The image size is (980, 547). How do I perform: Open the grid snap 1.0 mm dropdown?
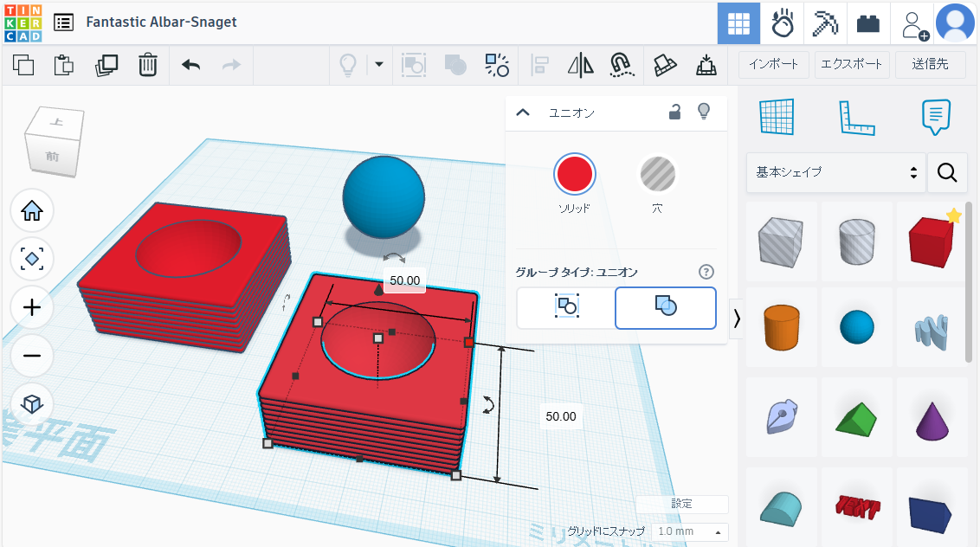point(689,531)
